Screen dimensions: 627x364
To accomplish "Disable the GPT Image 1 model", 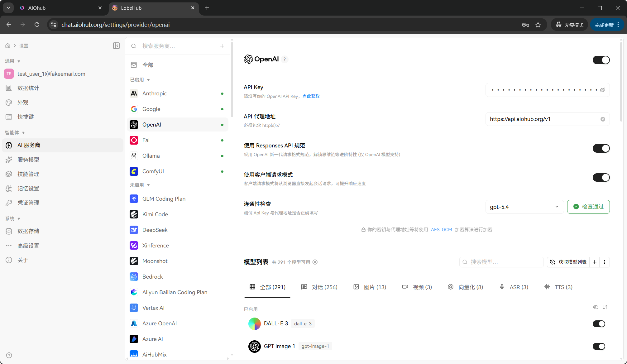I will click(x=599, y=346).
